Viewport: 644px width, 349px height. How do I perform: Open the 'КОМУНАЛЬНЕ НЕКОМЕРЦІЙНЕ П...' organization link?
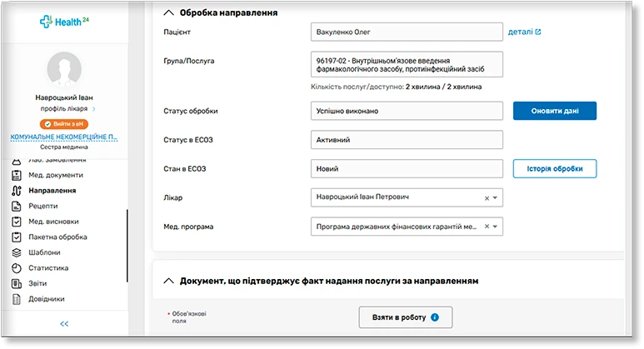(x=64, y=137)
